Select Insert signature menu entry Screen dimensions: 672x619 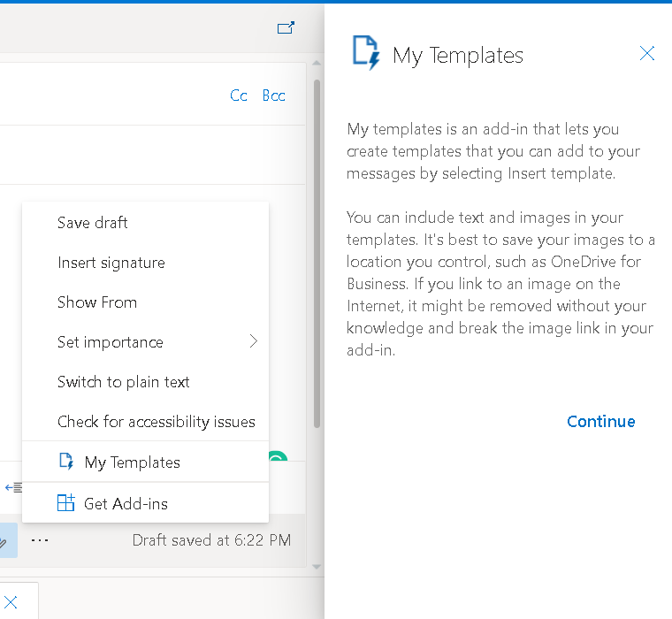tap(145, 263)
